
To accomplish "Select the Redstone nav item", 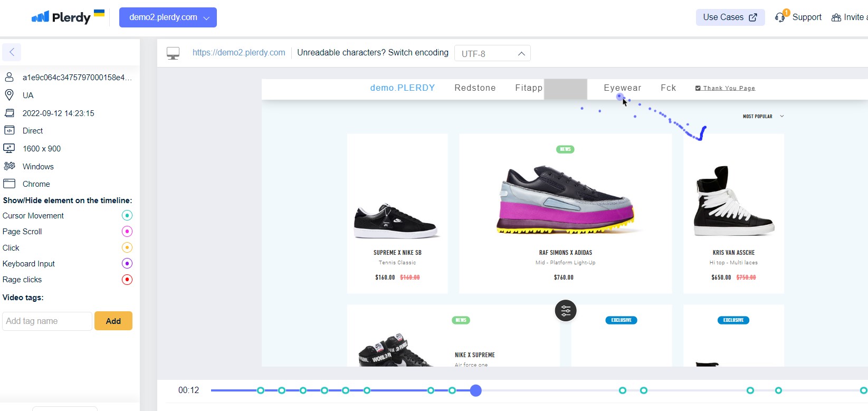I will pyautogui.click(x=475, y=88).
